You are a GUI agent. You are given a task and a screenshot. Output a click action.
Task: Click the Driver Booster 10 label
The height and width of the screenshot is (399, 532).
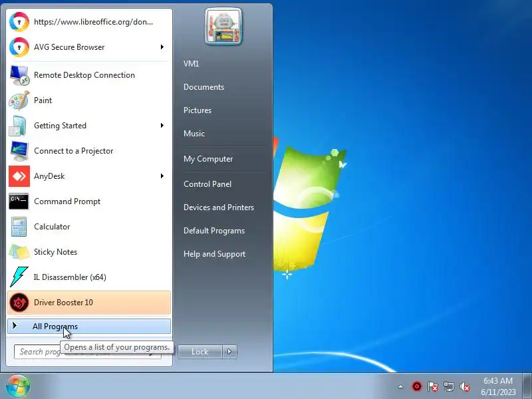coord(63,303)
